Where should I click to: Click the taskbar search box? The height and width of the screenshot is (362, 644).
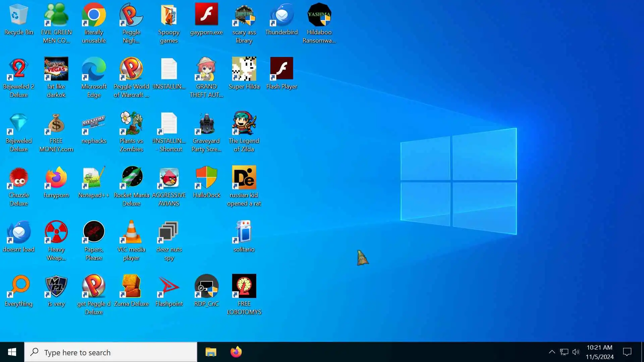[111, 352]
